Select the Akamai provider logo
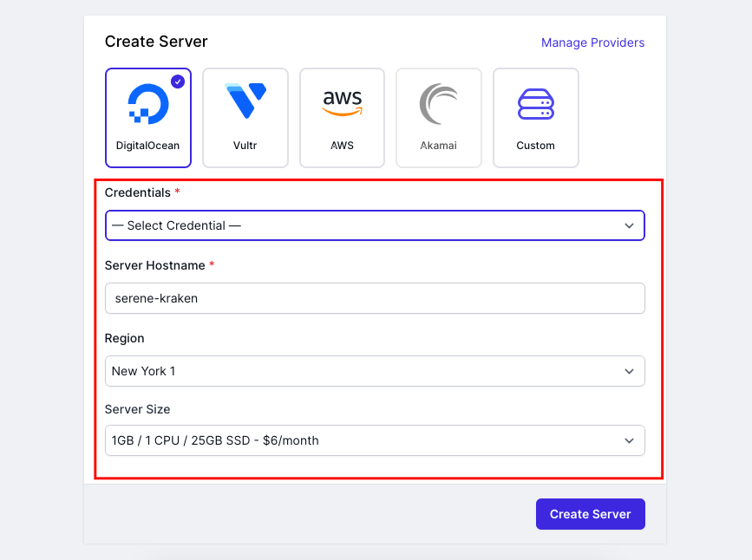This screenshot has width=752, height=560. pos(438,103)
